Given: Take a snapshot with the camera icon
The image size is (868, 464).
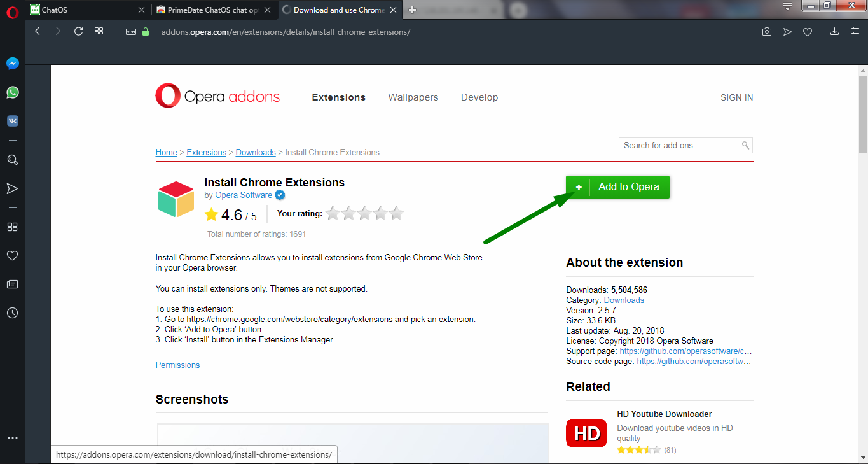Looking at the screenshot, I should click(767, 32).
